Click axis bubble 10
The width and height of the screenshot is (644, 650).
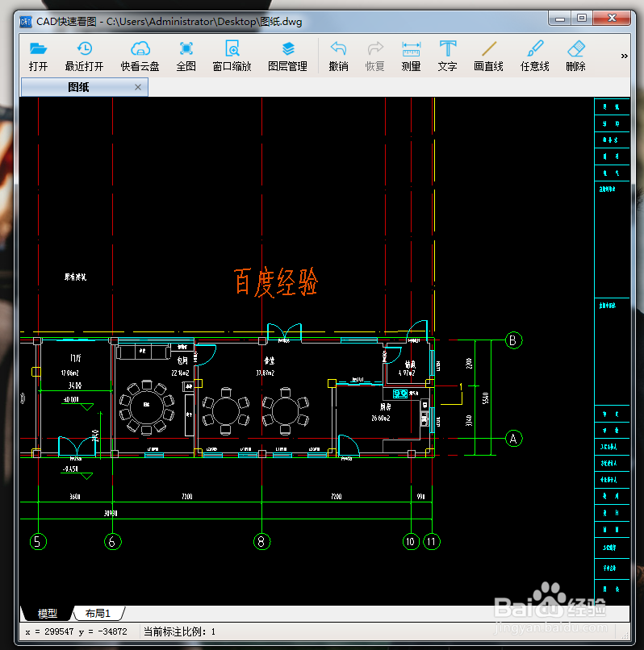pos(411,541)
